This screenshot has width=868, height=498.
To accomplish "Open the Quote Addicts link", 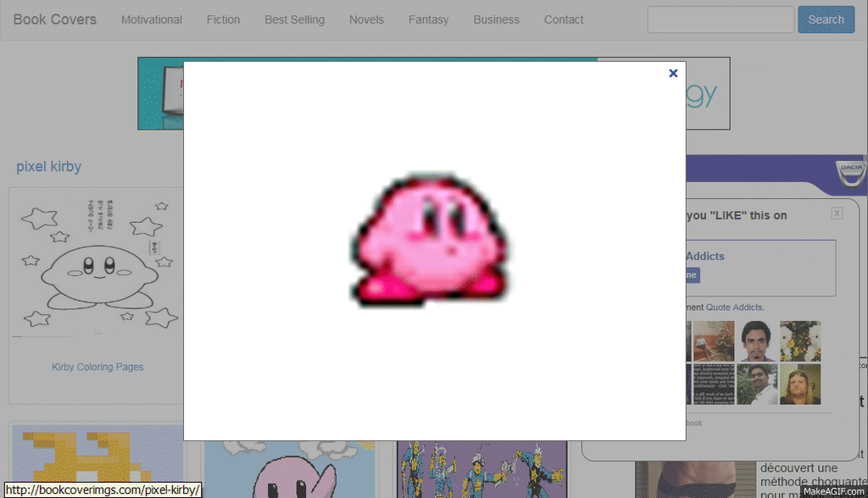I will [x=735, y=307].
